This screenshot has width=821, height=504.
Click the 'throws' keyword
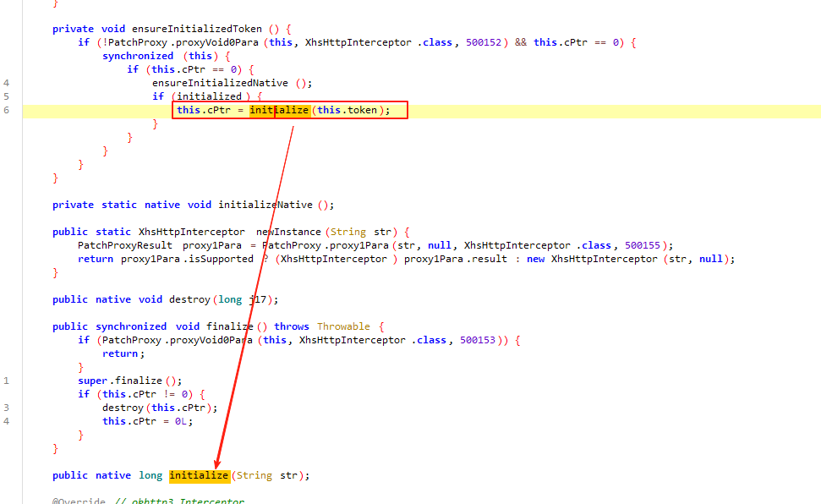click(292, 326)
